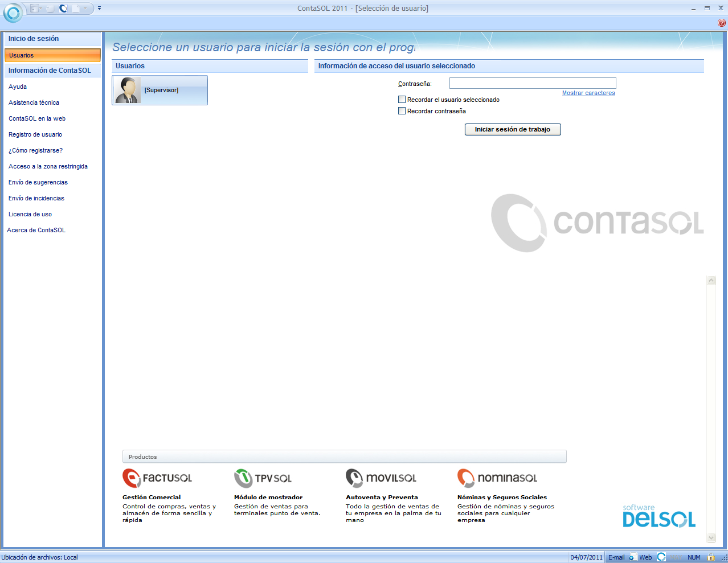728x563 pixels.
Task: Click the blank document icon in quick access toolbar
Action: pyautogui.click(x=76, y=9)
